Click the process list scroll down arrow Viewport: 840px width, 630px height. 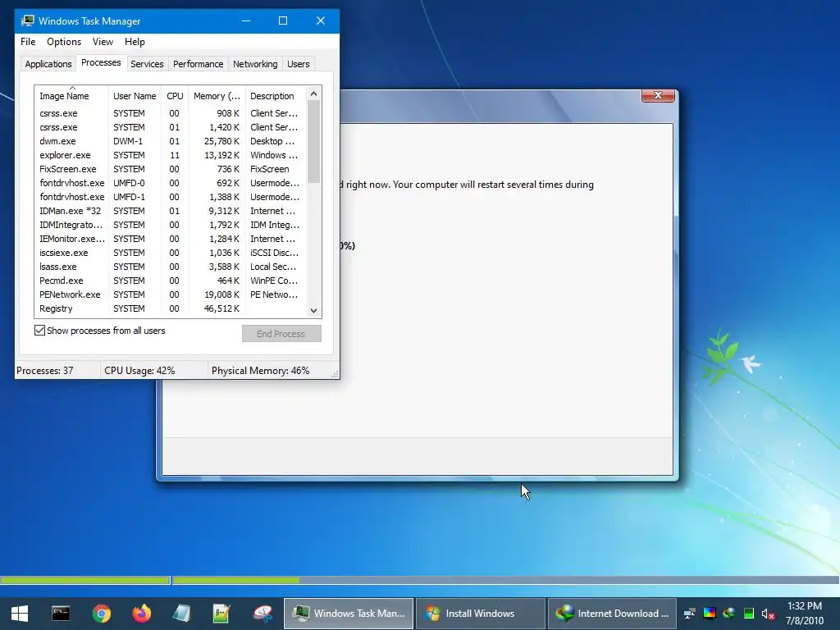point(314,311)
